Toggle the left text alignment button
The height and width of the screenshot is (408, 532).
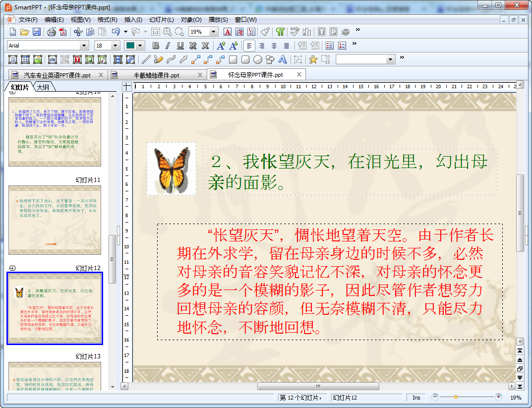[x=249, y=46]
